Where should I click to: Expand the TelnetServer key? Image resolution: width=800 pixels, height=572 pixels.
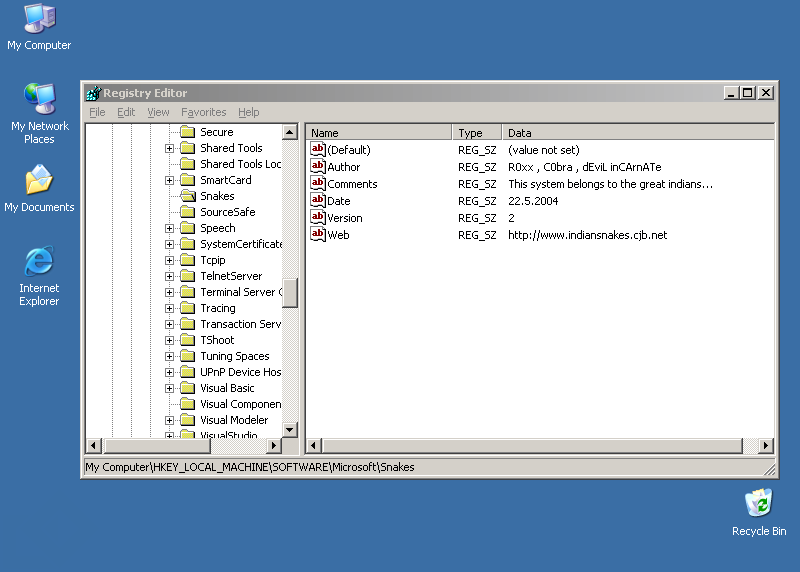[169, 277]
